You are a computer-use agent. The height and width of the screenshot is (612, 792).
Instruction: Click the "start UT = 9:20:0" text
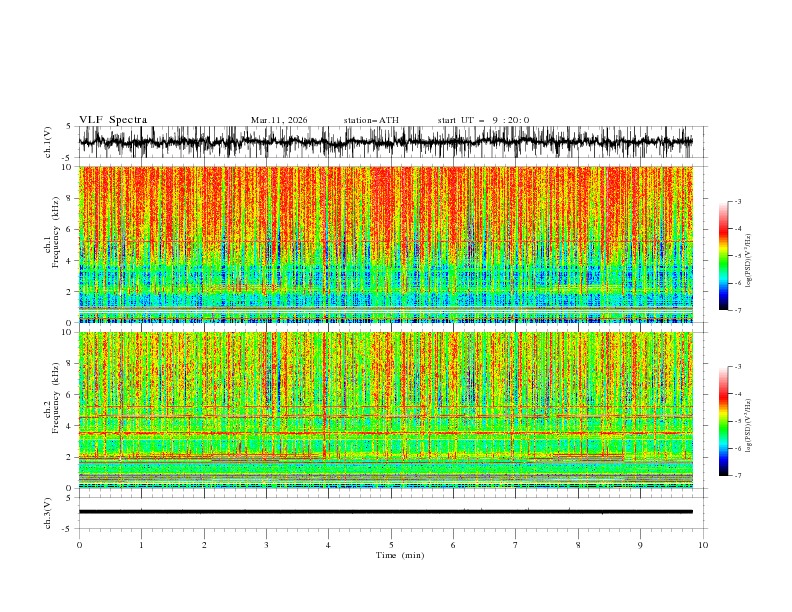[x=483, y=120]
